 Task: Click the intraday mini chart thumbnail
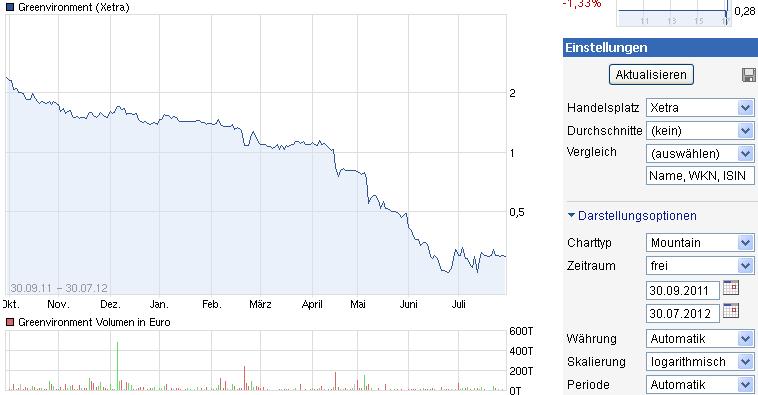pos(674,13)
